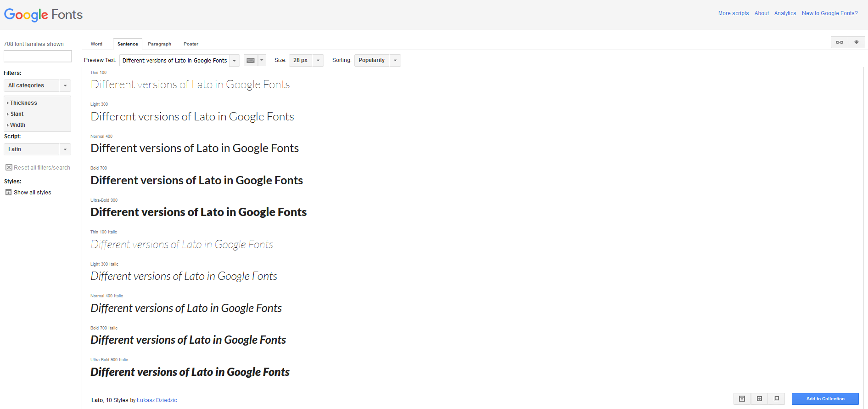This screenshot has width=868, height=409.
Task: Click the Reset all filters X icon
Action: 9,167
